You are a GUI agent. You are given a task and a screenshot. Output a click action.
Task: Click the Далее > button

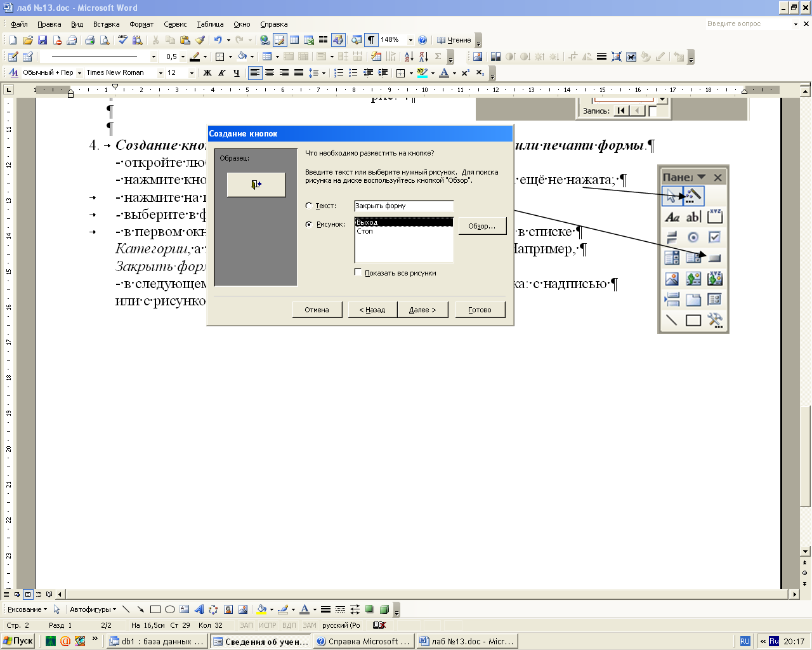422,310
